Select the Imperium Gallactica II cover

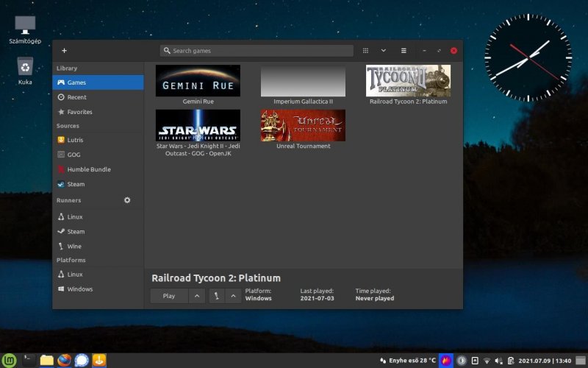303,81
